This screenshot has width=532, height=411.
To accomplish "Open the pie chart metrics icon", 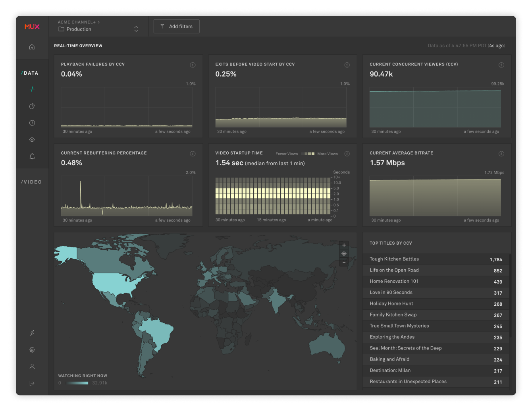I will 32,106.
